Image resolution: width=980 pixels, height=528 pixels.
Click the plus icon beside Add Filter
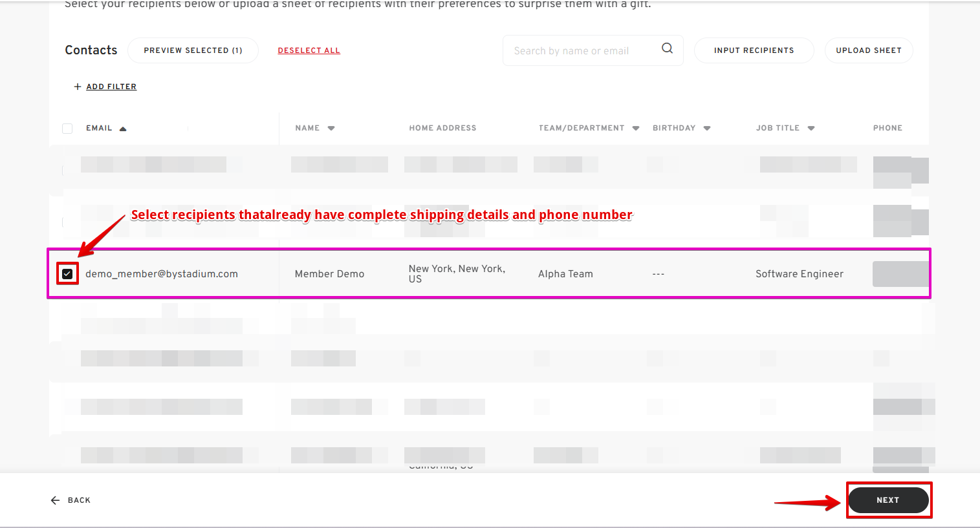point(78,87)
